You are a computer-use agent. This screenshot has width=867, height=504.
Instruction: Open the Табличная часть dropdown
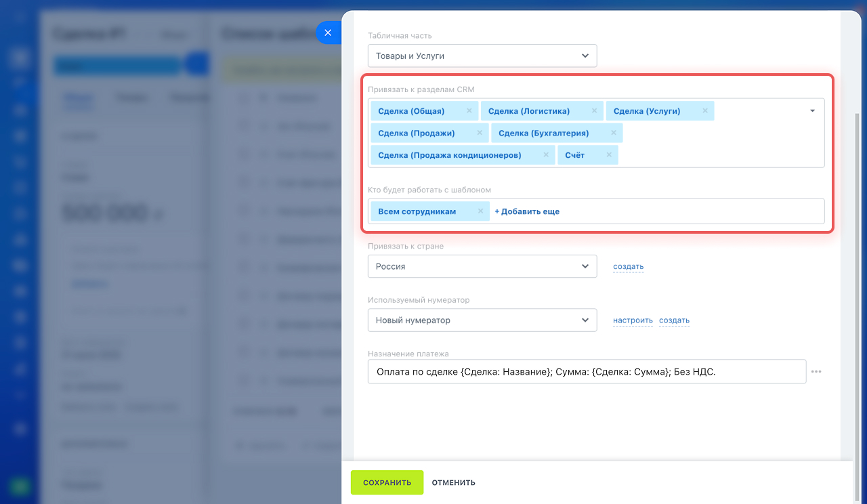482,56
